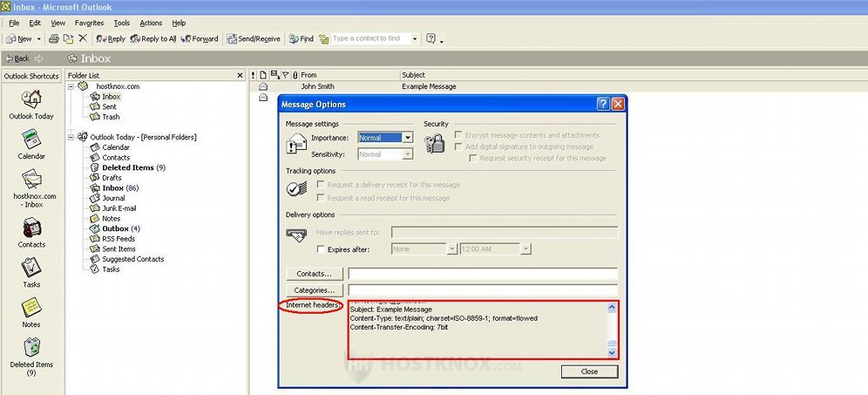Open the Importance dropdown
This screenshot has width=868, height=395.
pyautogui.click(x=408, y=138)
